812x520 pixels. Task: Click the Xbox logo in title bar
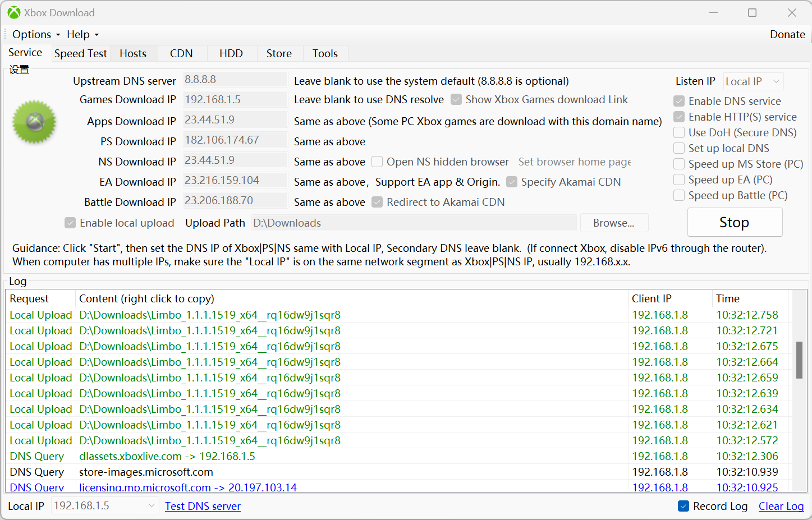(x=13, y=12)
